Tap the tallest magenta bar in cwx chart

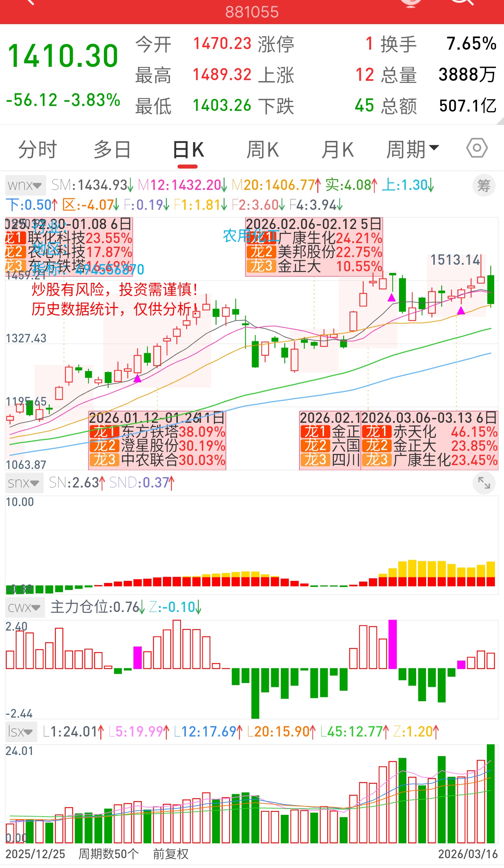(393, 644)
